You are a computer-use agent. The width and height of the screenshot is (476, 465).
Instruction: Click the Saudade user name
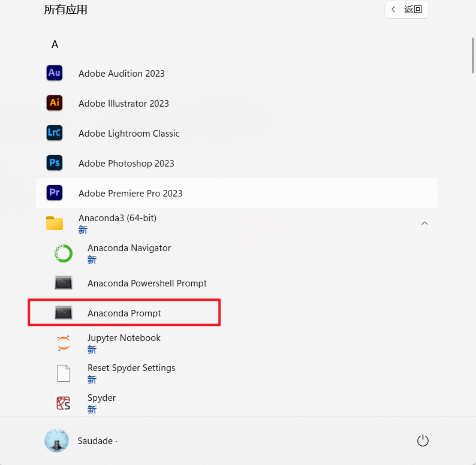pyautogui.click(x=95, y=440)
